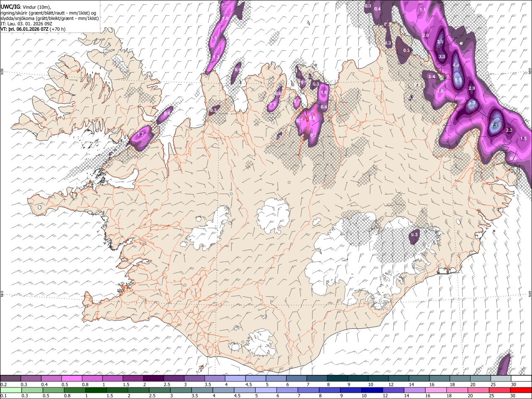The image size is (532, 399).
Task: Click the 4.0 precipitation value on the map
Action: (x=456, y=65)
